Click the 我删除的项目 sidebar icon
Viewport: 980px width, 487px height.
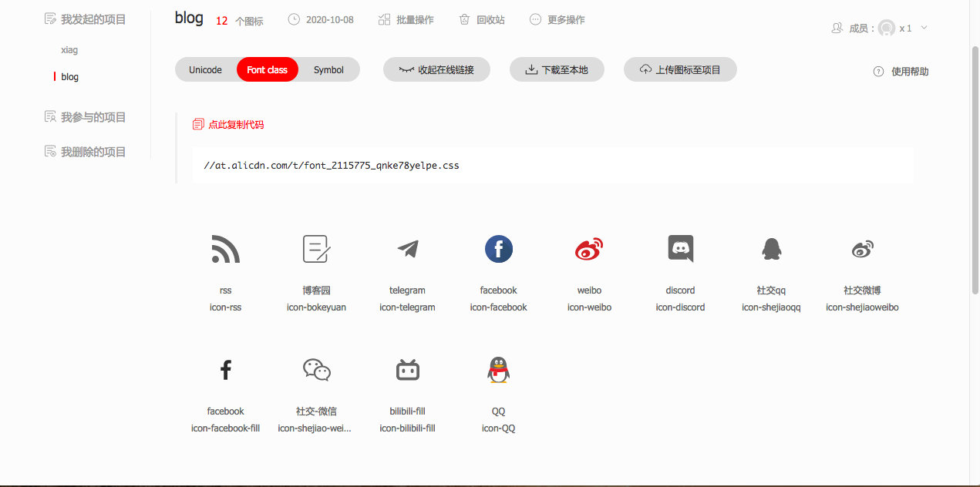50,151
